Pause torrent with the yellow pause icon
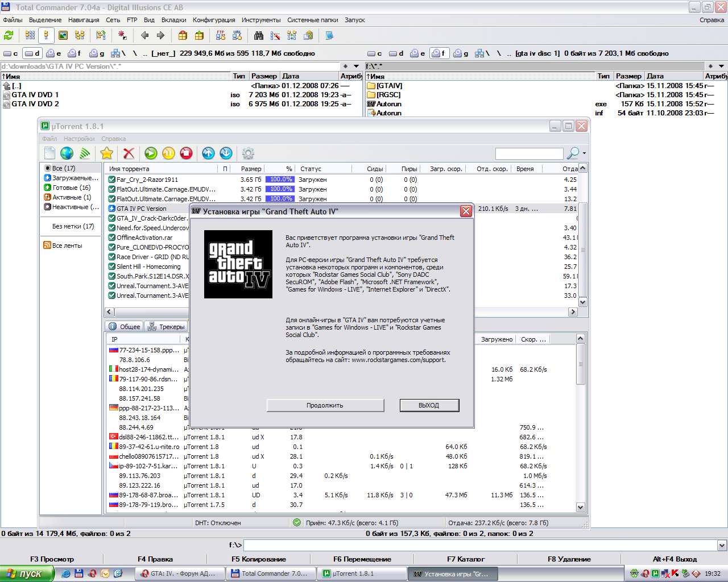The width and height of the screenshot is (728, 582). coord(168,153)
